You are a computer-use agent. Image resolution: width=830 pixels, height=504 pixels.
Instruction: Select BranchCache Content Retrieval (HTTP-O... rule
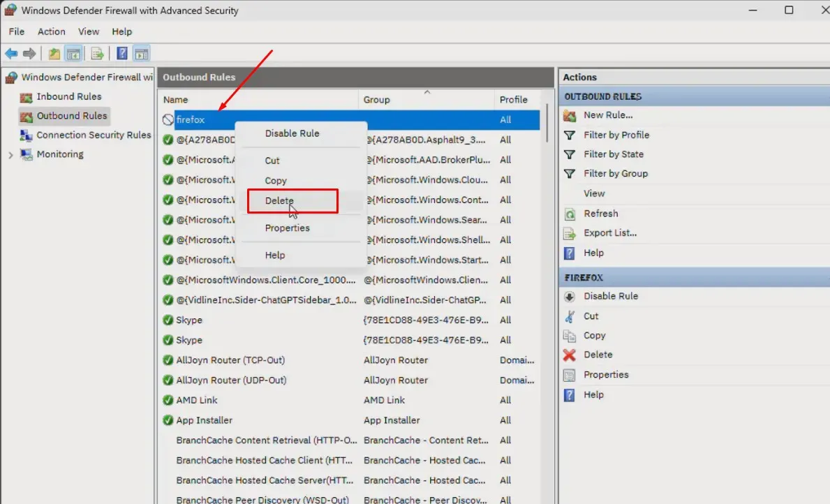click(266, 440)
